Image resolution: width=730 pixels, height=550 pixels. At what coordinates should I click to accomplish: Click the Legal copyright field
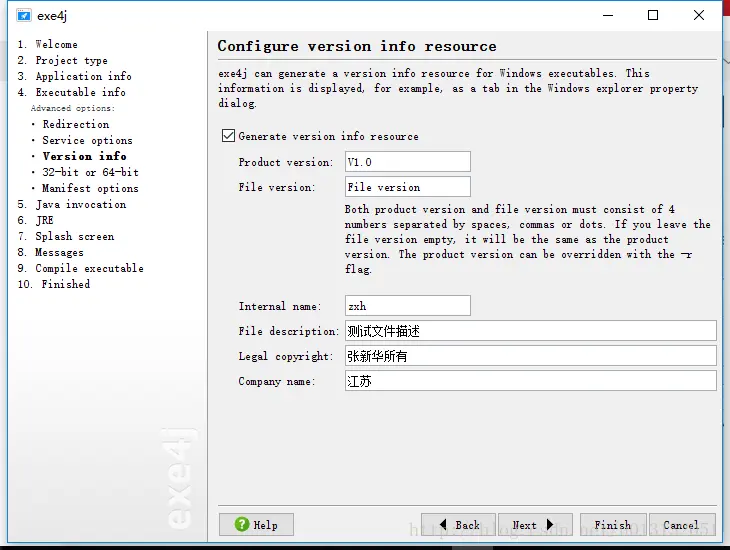531,356
